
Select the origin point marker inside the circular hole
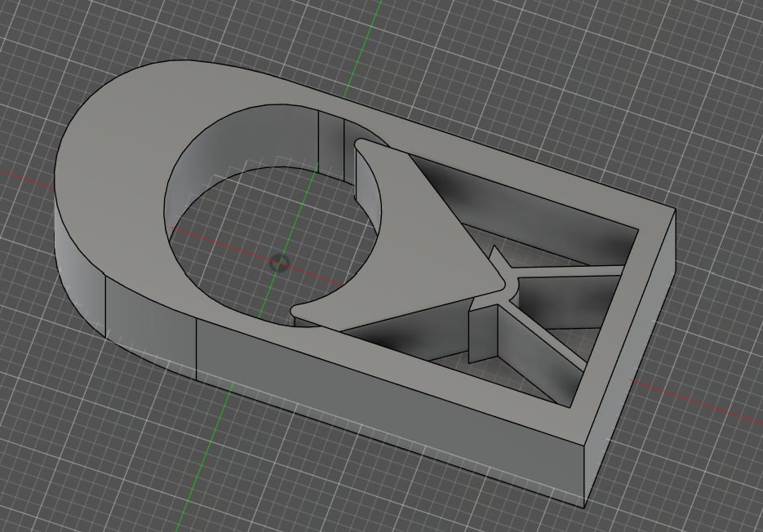coord(279,263)
